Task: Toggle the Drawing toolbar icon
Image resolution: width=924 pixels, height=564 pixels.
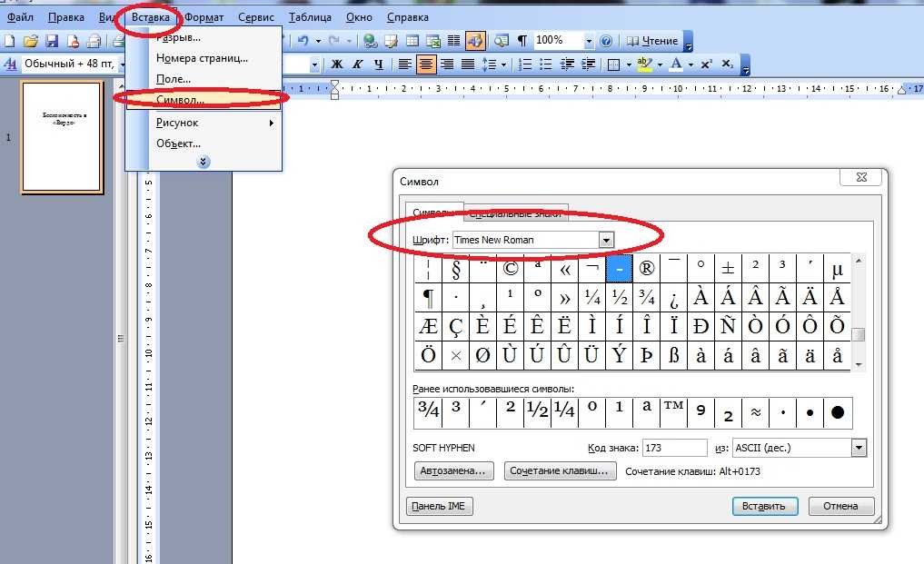Action: click(475, 41)
